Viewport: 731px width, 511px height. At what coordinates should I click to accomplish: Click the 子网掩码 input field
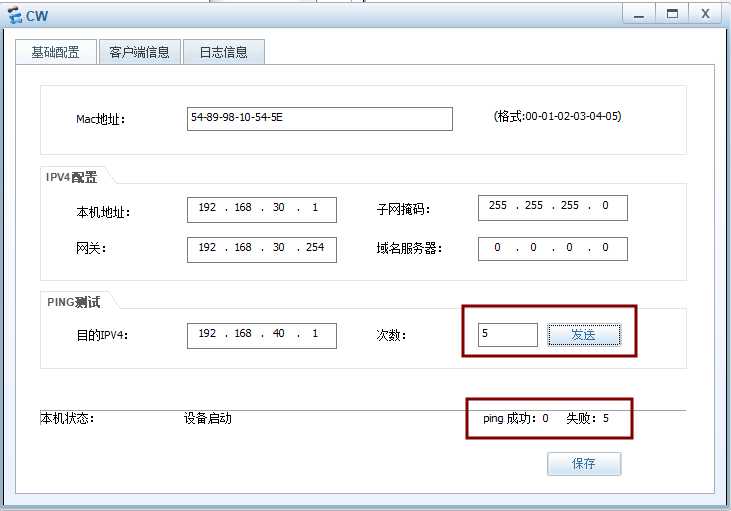tap(553, 208)
